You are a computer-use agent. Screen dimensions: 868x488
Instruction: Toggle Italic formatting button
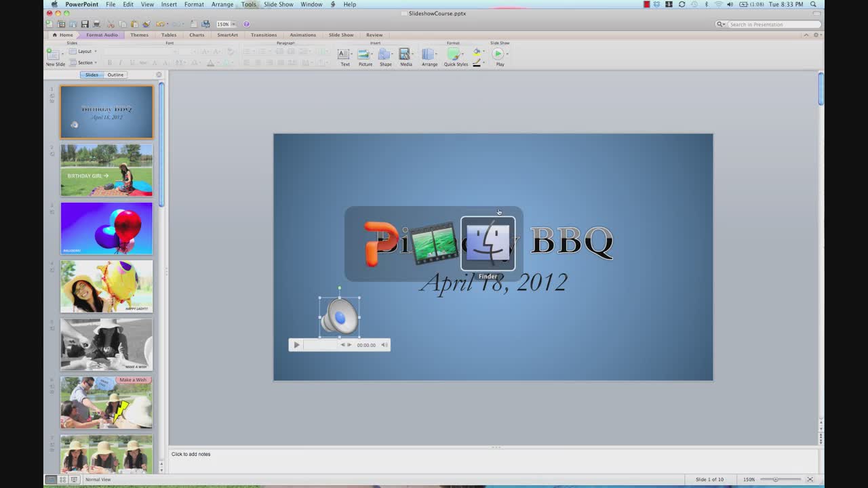[121, 62]
